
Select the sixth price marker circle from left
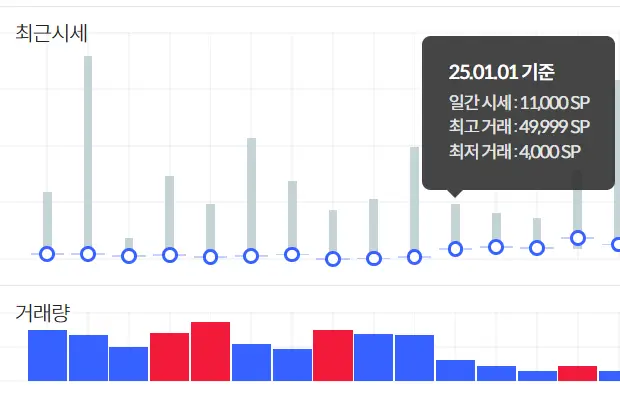251,256
